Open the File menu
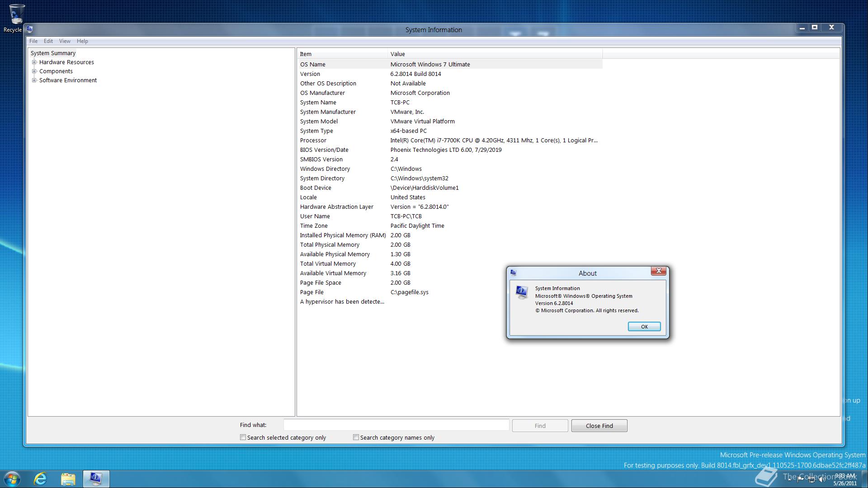 pos(33,41)
